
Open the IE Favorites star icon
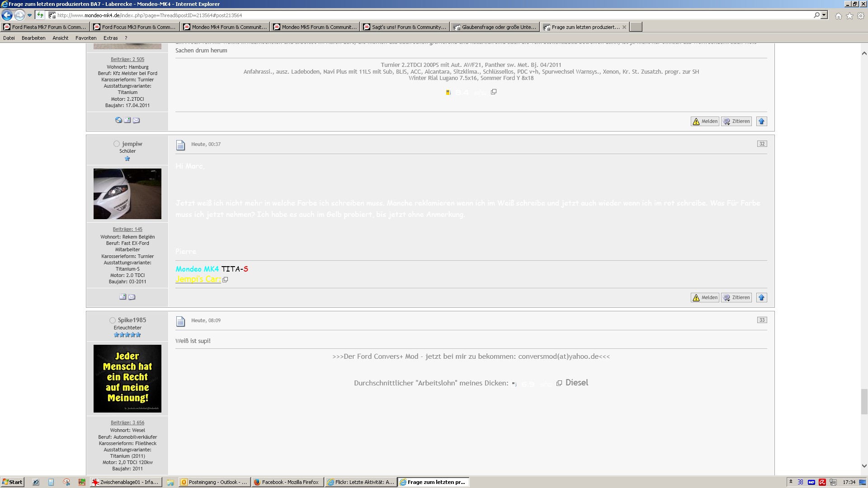coord(849,16)
